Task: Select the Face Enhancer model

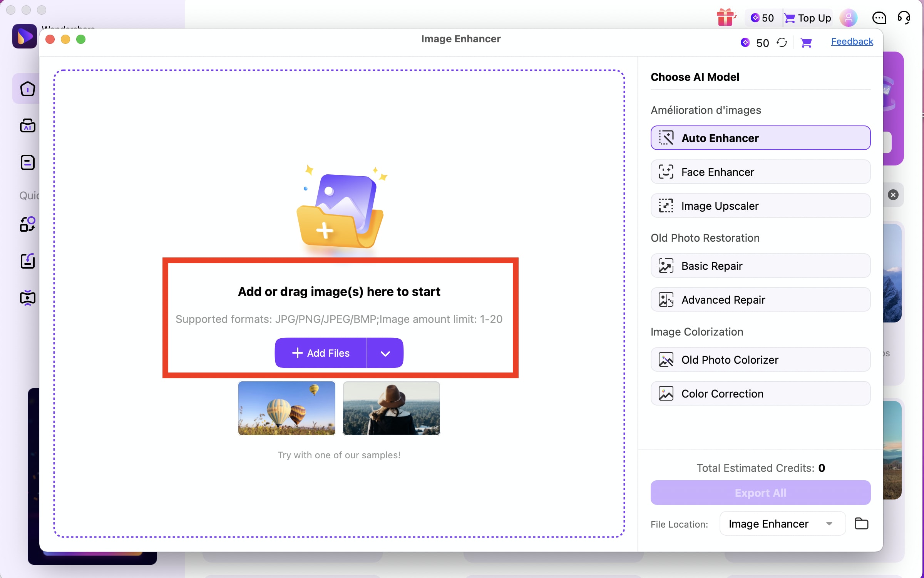Action: [x=760, y=172]
